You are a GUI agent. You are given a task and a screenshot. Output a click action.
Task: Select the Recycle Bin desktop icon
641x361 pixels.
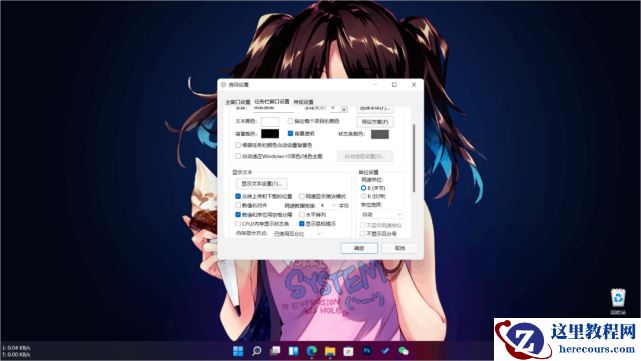(618, 301)
